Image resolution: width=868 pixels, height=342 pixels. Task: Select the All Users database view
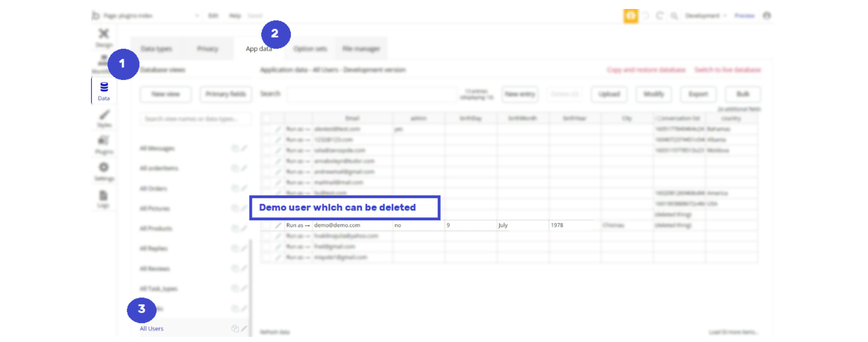152,328
